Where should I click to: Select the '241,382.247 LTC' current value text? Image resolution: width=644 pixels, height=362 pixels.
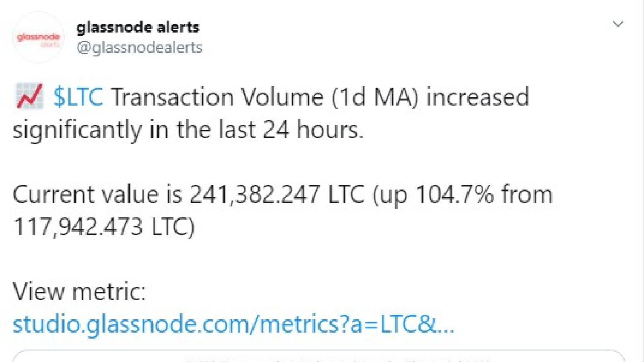pos(277,194)
